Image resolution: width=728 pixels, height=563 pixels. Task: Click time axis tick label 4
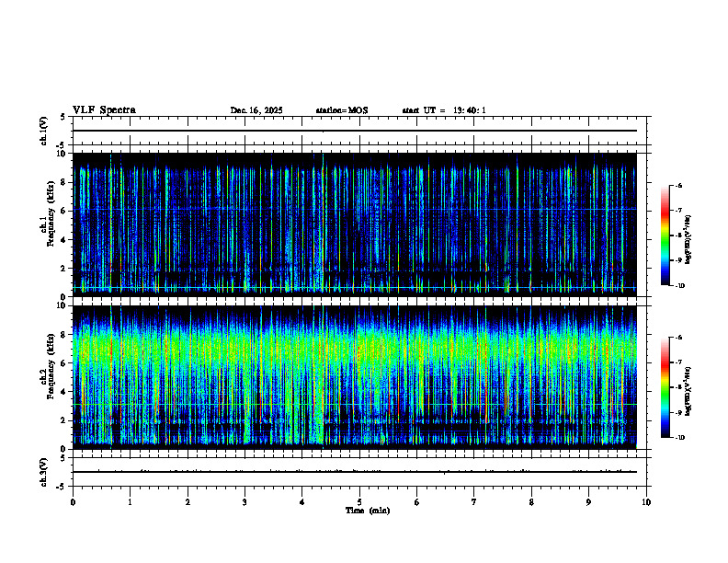[x=302, y=502]
